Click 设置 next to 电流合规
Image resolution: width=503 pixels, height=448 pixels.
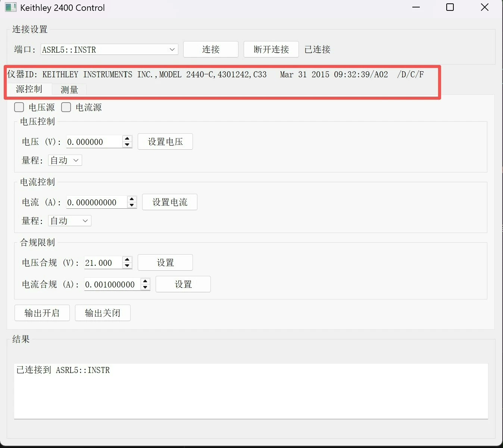tap(183, 284)
